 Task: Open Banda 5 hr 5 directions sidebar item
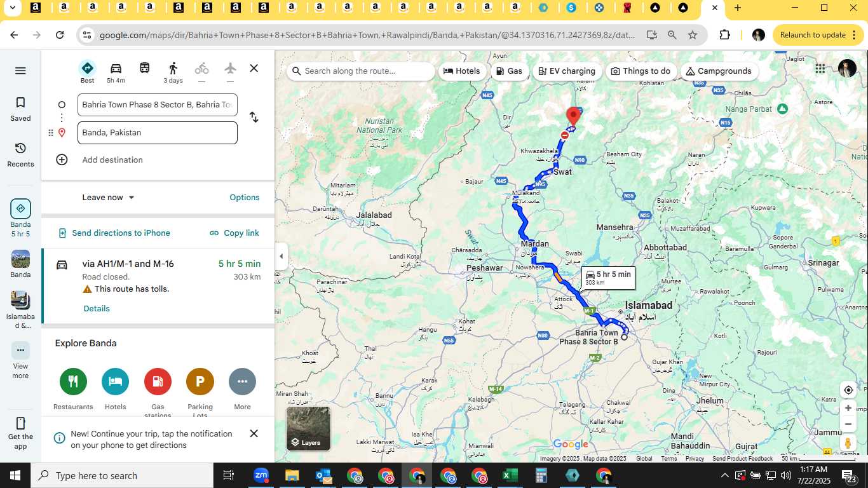[20, 218]
